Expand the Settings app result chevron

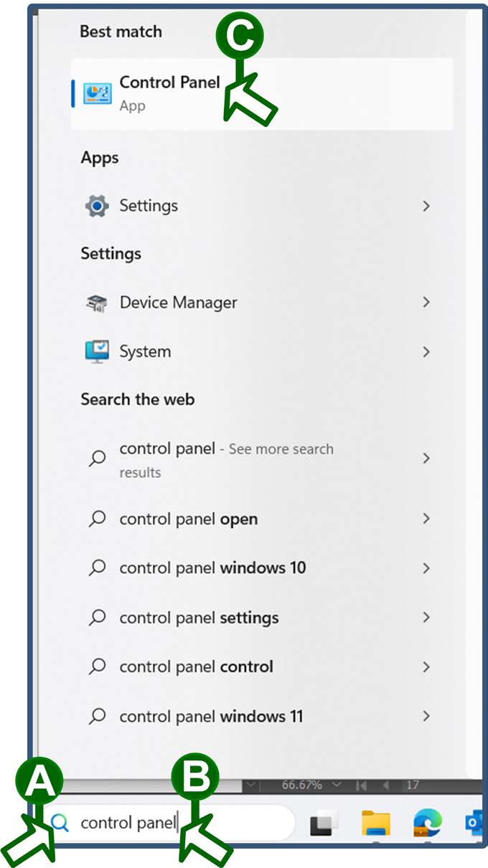[x=426, y=206]
